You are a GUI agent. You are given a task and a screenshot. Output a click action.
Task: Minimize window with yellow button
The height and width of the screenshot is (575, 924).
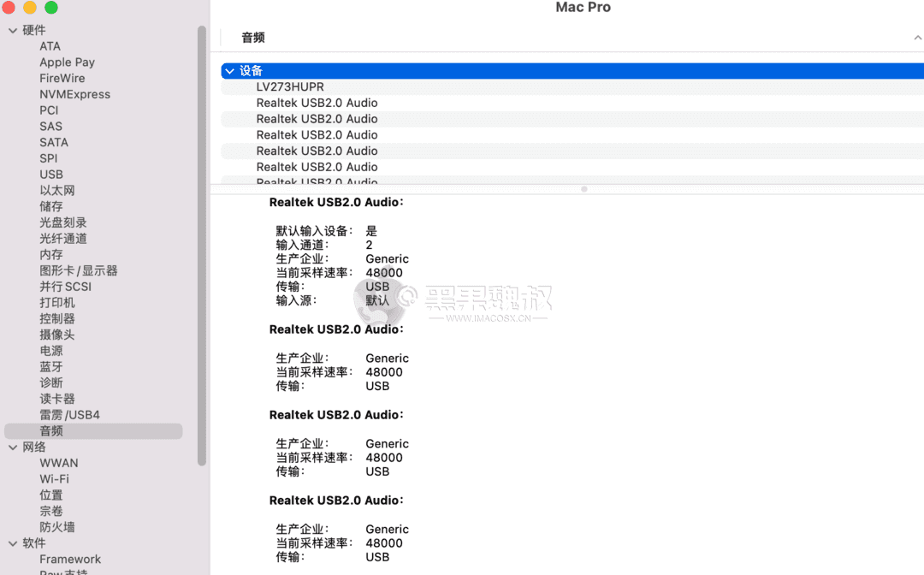(29, 7)
